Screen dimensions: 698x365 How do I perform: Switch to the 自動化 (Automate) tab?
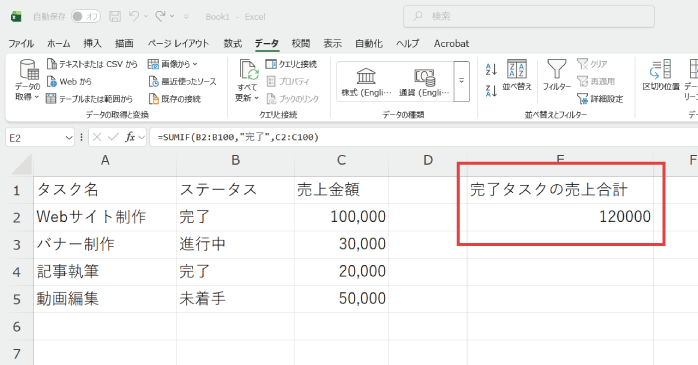pyautogui.click(x=369, y=44)
